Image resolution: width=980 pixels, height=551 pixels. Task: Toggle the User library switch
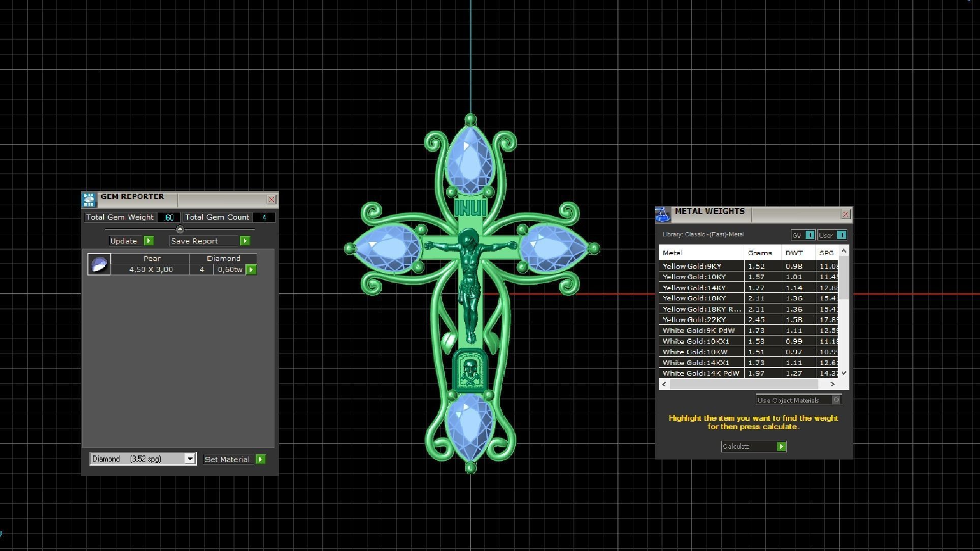841,235
